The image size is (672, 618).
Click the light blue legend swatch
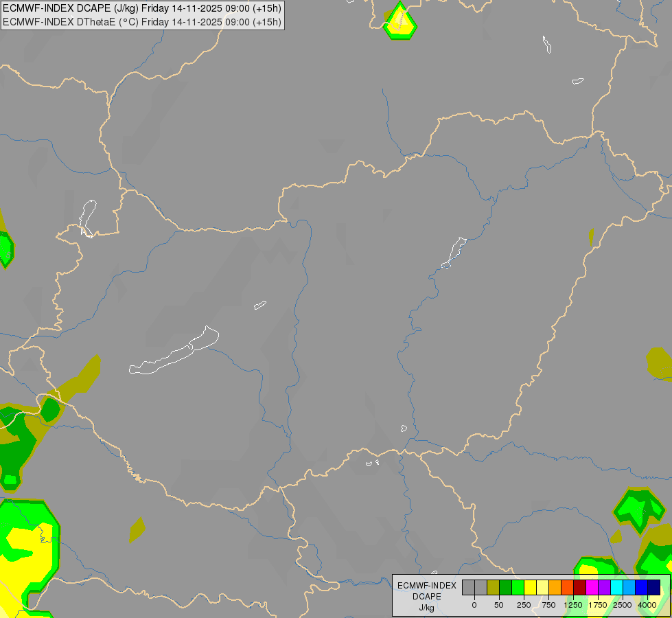629,588
